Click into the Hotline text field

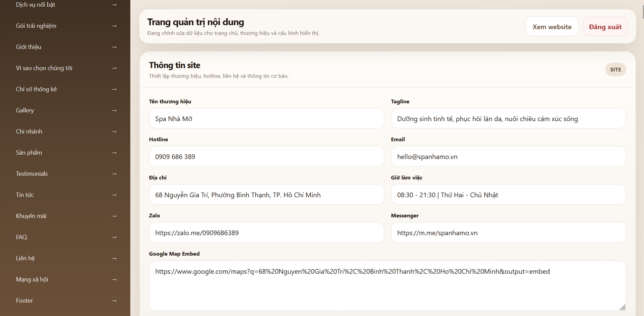point(266,157)
